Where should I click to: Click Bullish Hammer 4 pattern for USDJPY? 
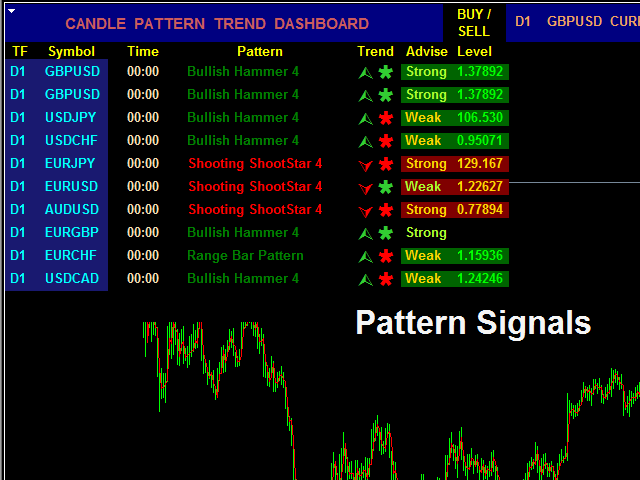click(x=243, y=118)
